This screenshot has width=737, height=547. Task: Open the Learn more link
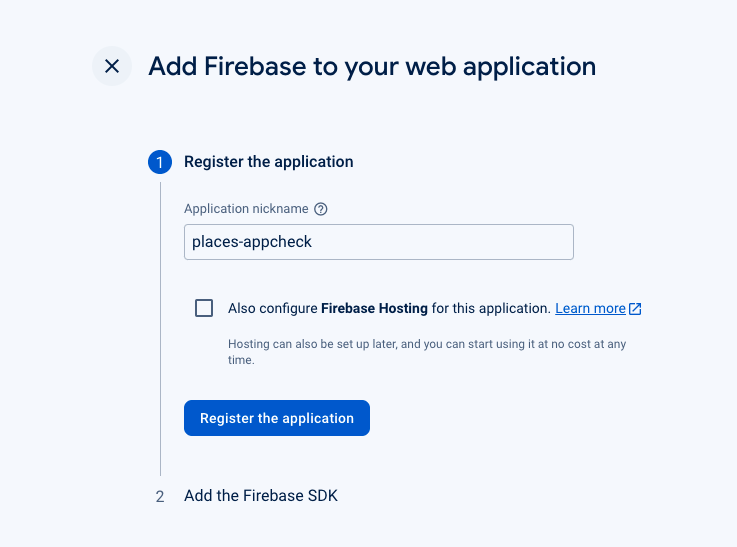(x=590, y=308)
